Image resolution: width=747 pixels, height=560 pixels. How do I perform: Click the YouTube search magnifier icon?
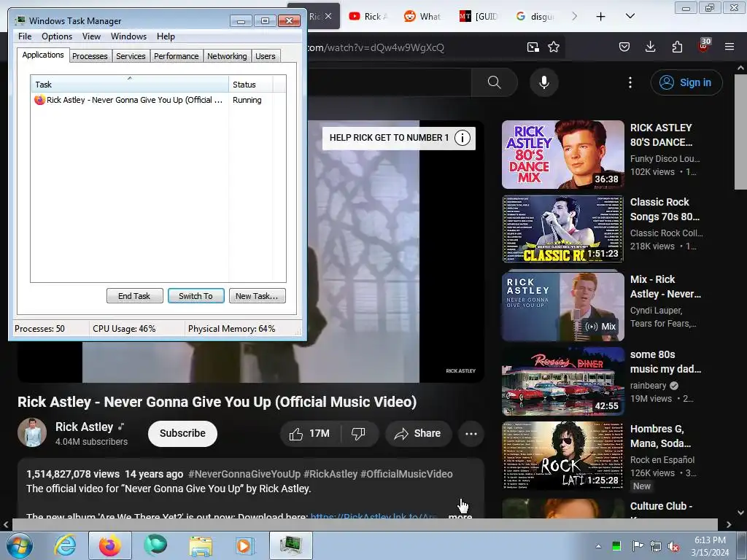pyautogui.click(x=494, y=82)
